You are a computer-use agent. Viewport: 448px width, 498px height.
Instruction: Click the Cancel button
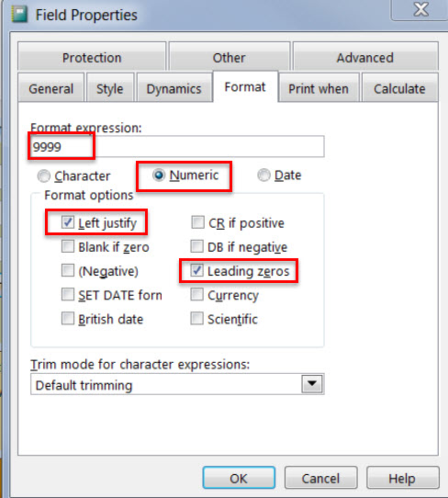tap(320, 478)
